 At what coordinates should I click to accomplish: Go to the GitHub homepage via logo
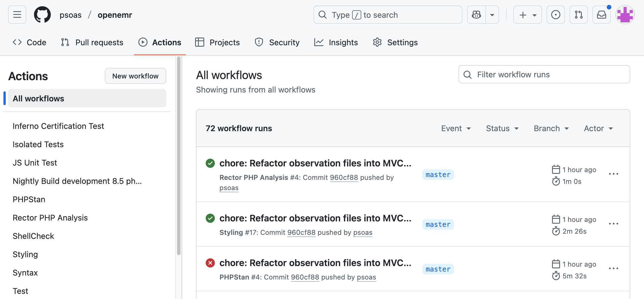(x=42, y=15)
